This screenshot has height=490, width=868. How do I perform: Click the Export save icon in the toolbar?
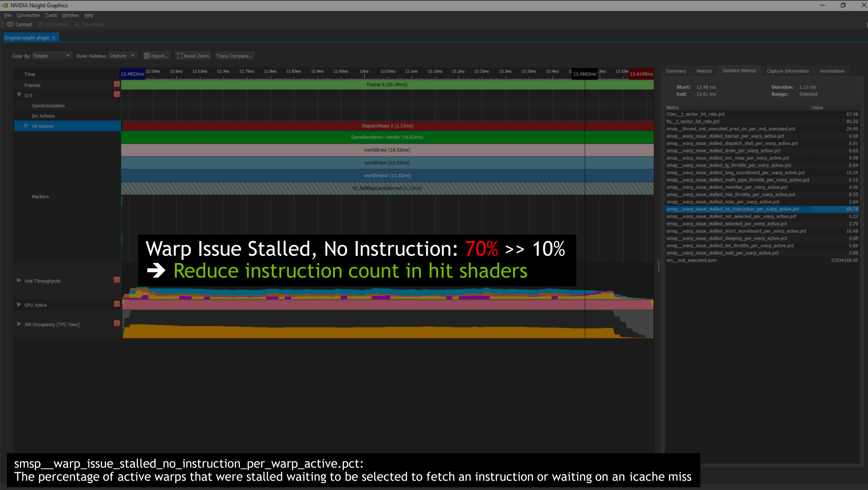coord(147,55)
